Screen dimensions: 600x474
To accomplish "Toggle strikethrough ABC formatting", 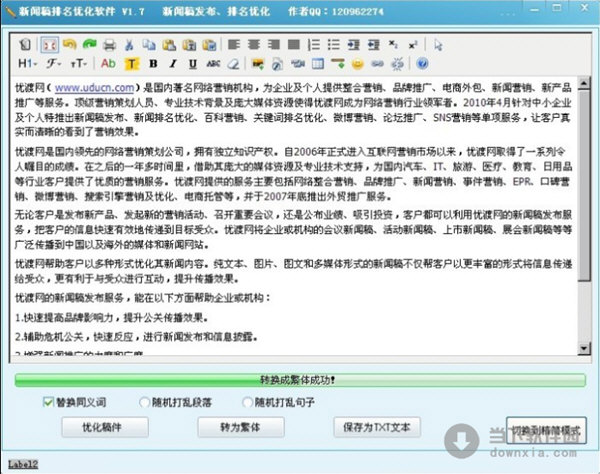I will pos(213,64).
